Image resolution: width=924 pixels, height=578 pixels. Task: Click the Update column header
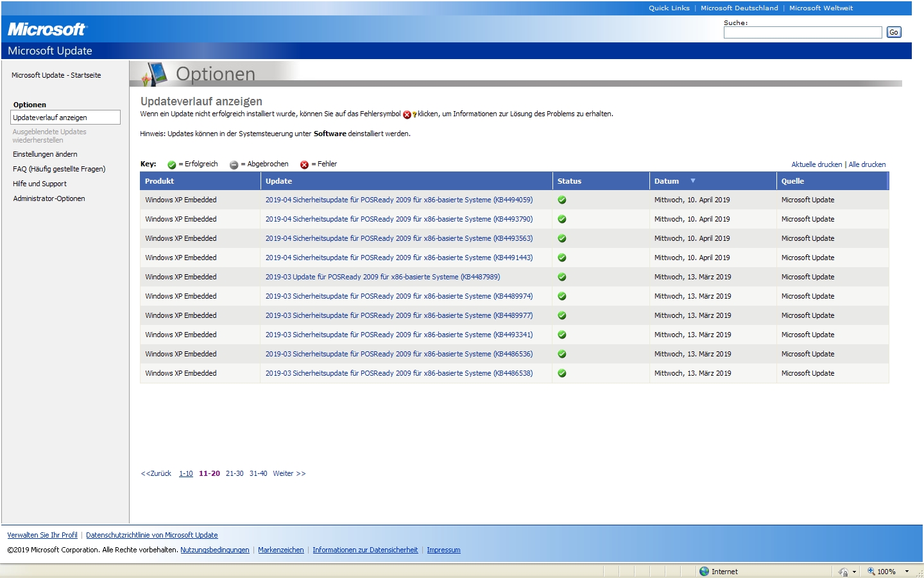pos(407,181)
